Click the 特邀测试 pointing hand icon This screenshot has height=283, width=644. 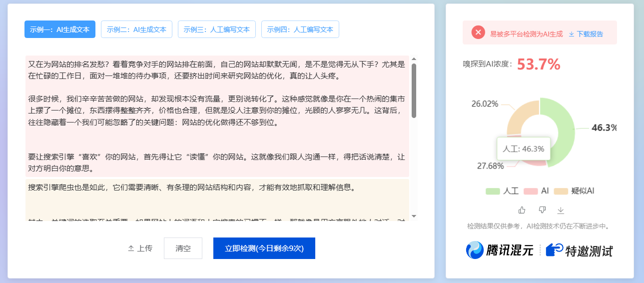click(554, 250)
